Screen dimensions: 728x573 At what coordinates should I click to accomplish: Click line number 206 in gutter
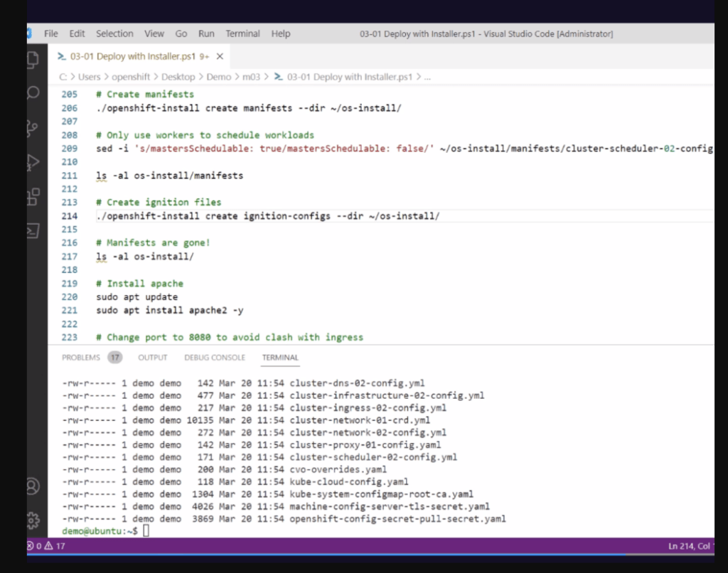click(70, 108)
